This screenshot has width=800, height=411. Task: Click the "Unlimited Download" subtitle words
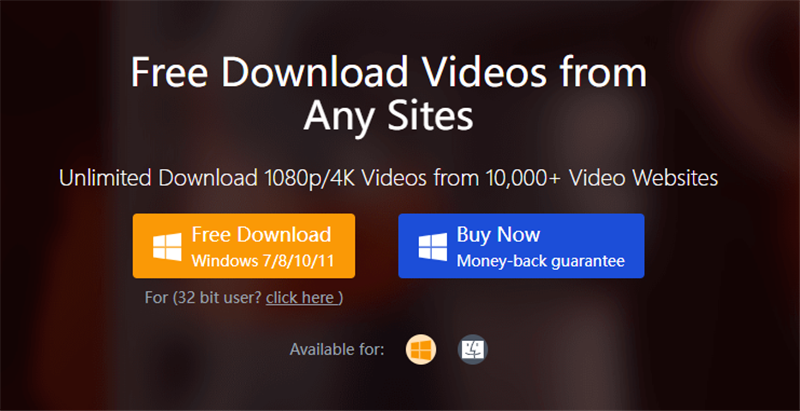click(158, 178)
